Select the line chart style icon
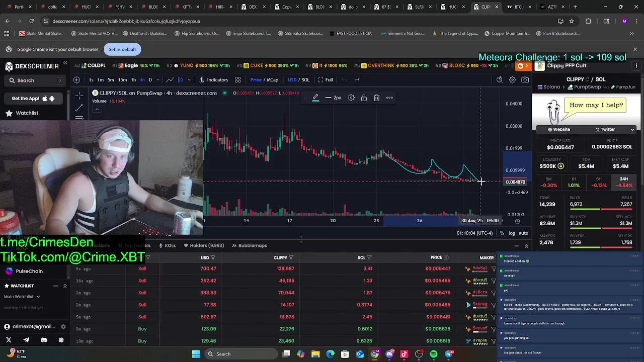The width and height of the screenshot is (644, 362). (170, 79)
